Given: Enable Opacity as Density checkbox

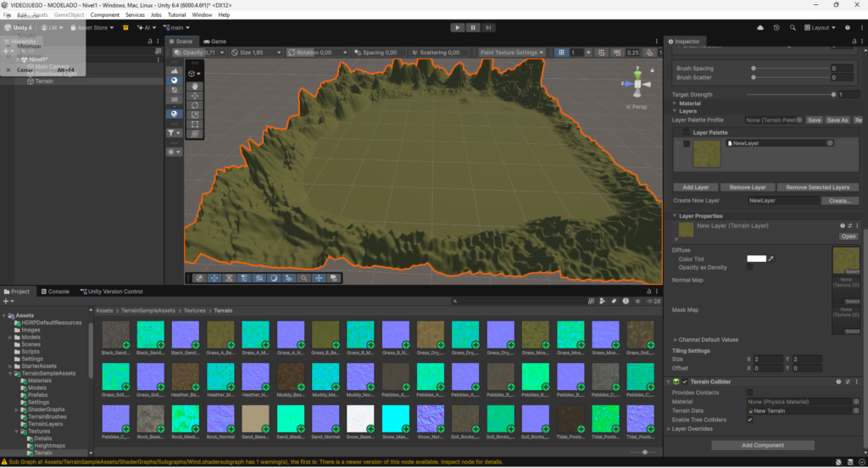Looking at the screenshot, I should [x=749, y=267].
